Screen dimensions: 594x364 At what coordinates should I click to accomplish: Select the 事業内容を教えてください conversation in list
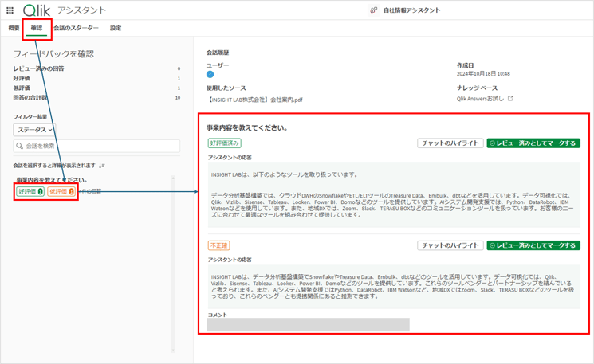[52, 180]
